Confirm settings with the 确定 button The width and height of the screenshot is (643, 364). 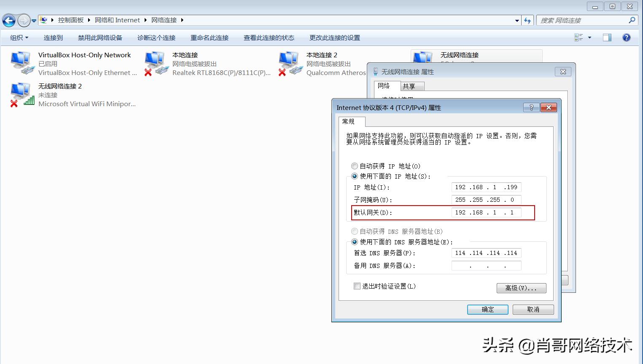coord(487,309)
